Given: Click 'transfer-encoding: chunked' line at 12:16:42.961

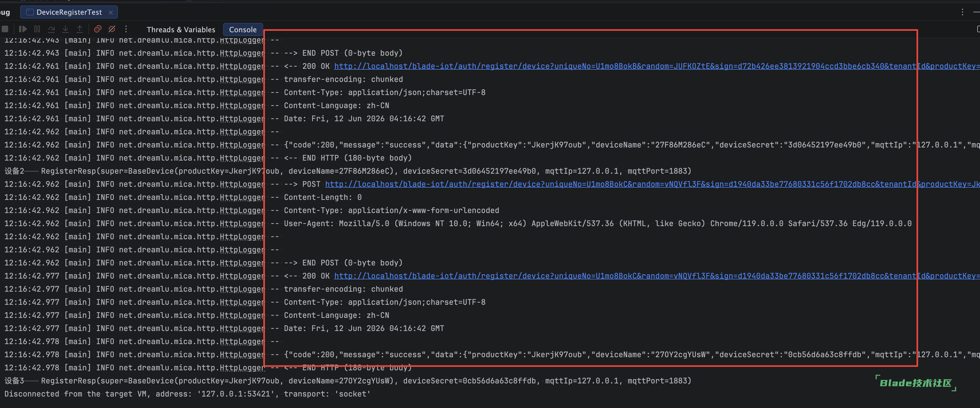Looking at the screenshot, I should (204, 79).
